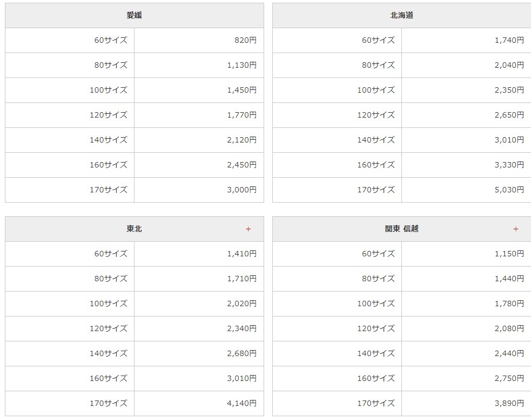The image size is (531, 420).
Task: Select 東北 60サイズ price 1,410円
Action: coord(242,254)
